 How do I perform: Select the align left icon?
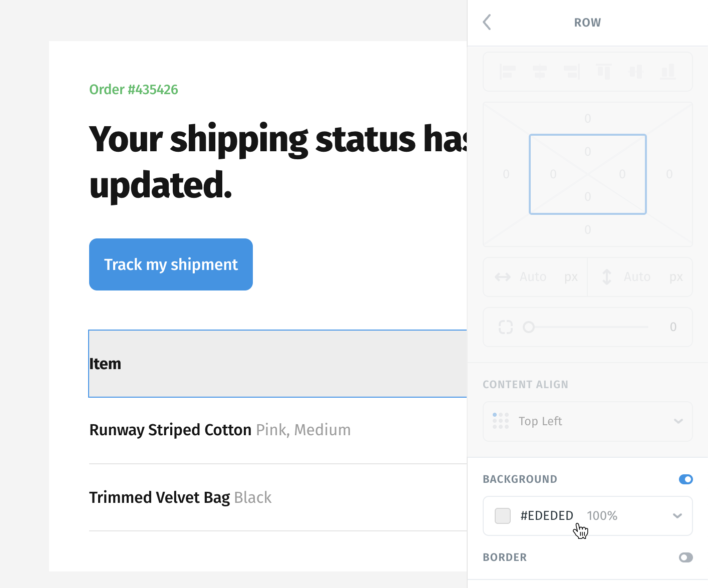point(508,72)
